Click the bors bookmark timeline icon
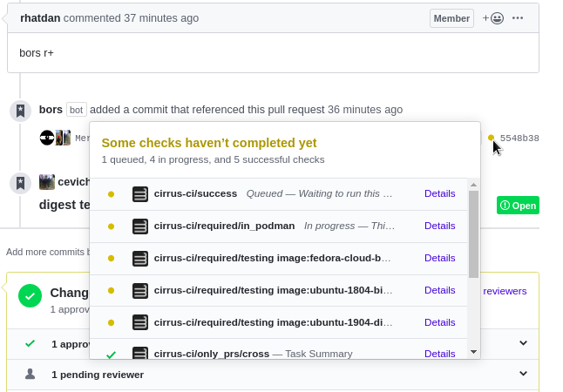563x392 pixels. pos(20,111)
